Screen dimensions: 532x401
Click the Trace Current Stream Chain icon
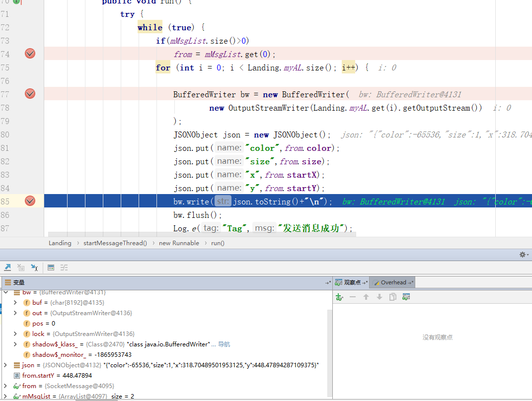(64, 268)
